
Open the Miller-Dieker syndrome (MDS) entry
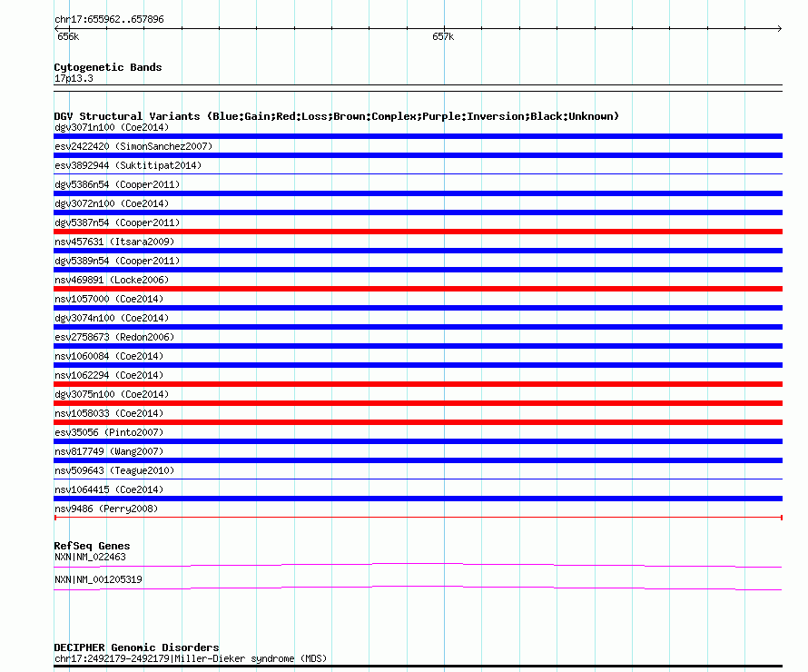[x=191, y=658]
